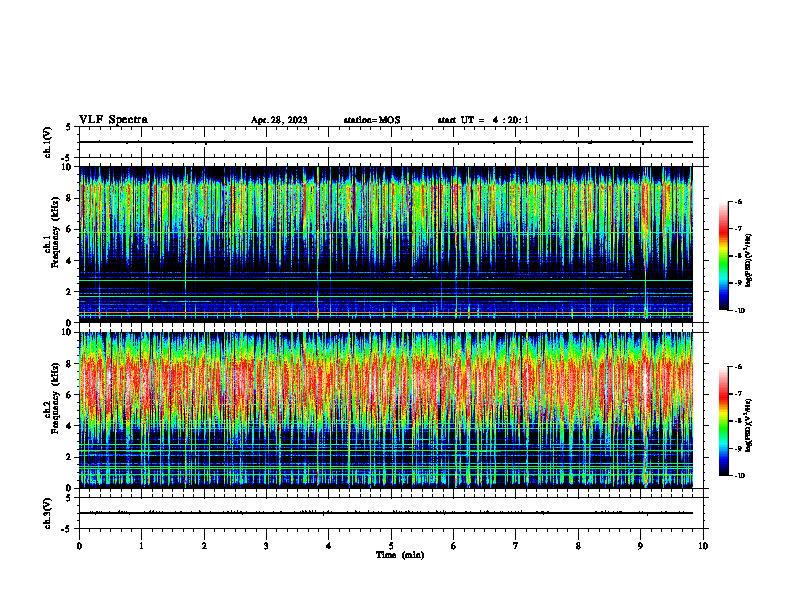
Task: Click time axis tick label "1"
Action: [x=141, y=546]
